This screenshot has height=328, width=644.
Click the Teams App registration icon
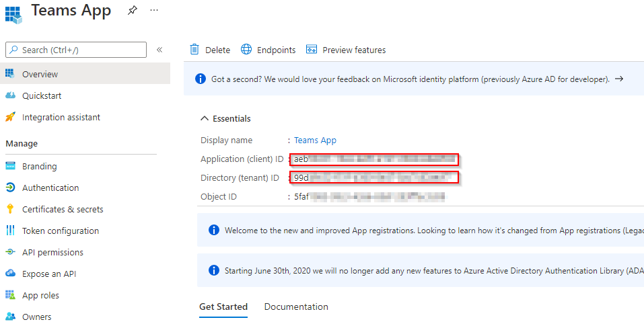click(x=13, y=14)
